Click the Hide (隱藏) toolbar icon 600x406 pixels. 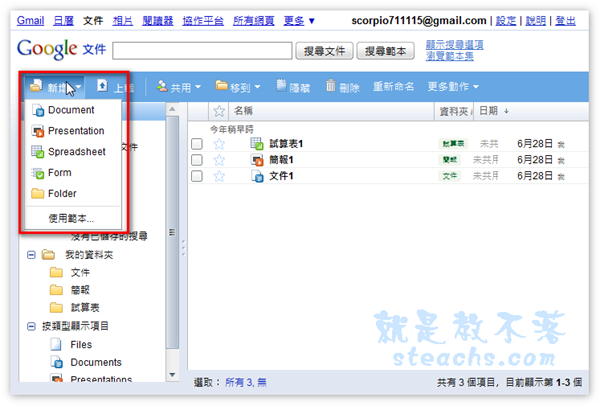[282, 86]
